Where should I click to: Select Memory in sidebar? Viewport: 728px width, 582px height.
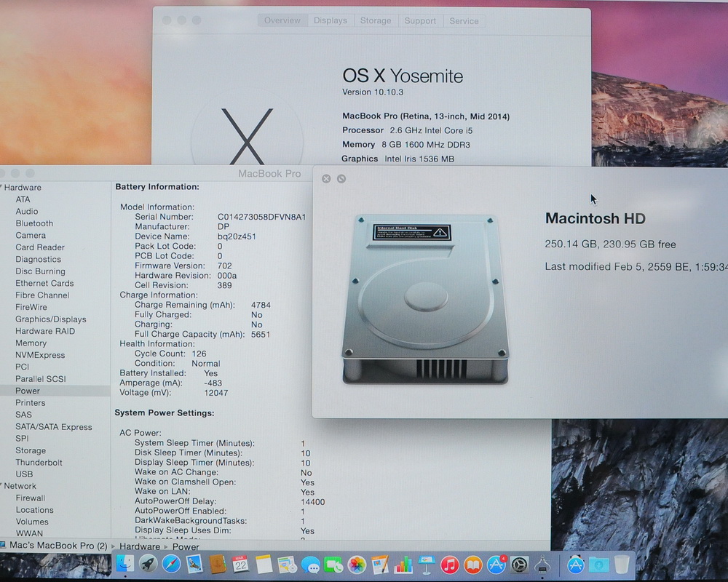point(31,343)
